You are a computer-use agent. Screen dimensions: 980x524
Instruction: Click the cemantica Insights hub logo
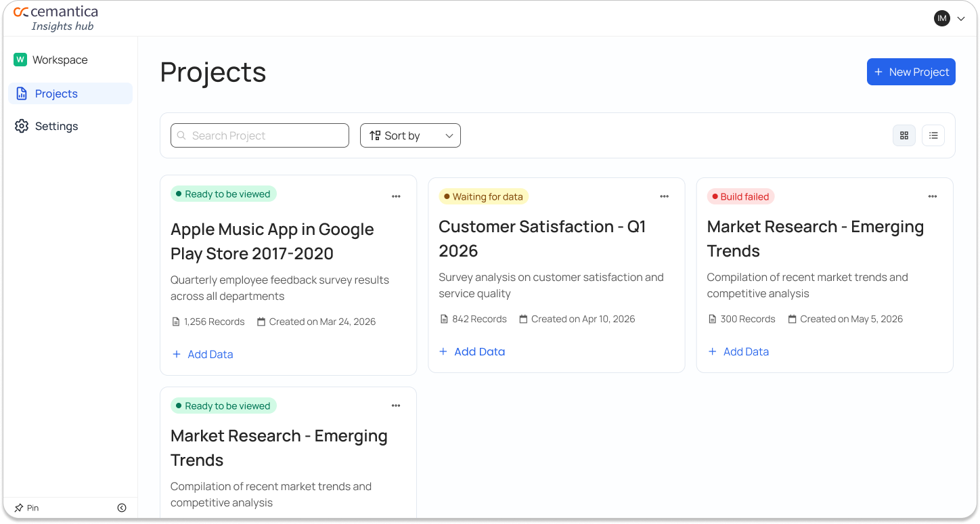[x=55, y=18]
